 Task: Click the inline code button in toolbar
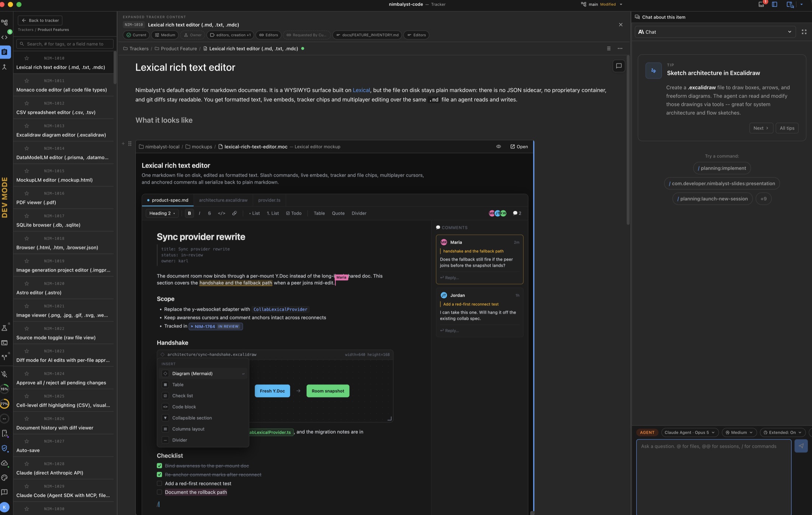(221, 213)
